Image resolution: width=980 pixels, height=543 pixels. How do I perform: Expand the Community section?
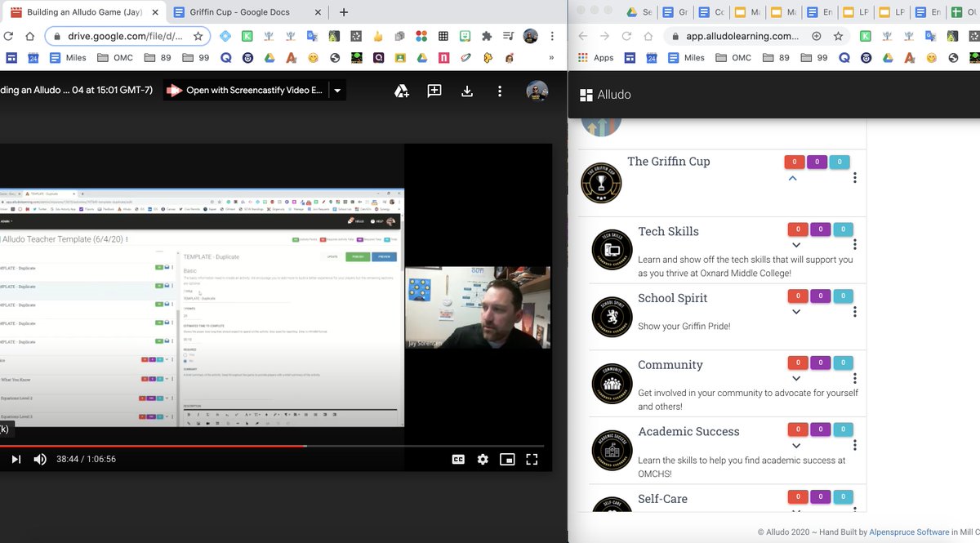pyautogui.click(x=796, y=379)
